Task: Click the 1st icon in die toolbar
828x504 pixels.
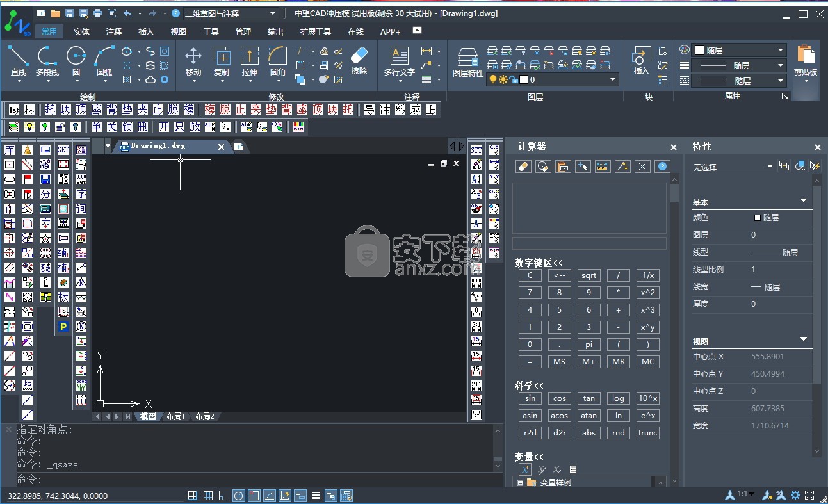Action: (14, 110)
